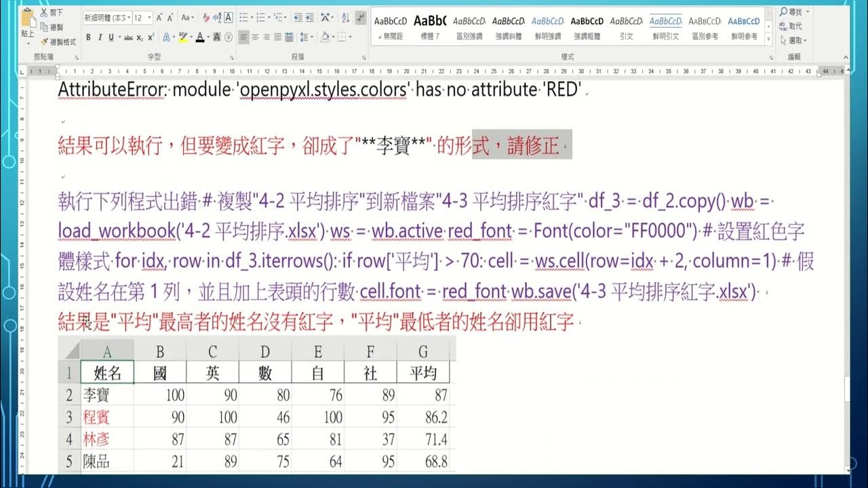Toggle Bold formatting

tap(88, 37)
